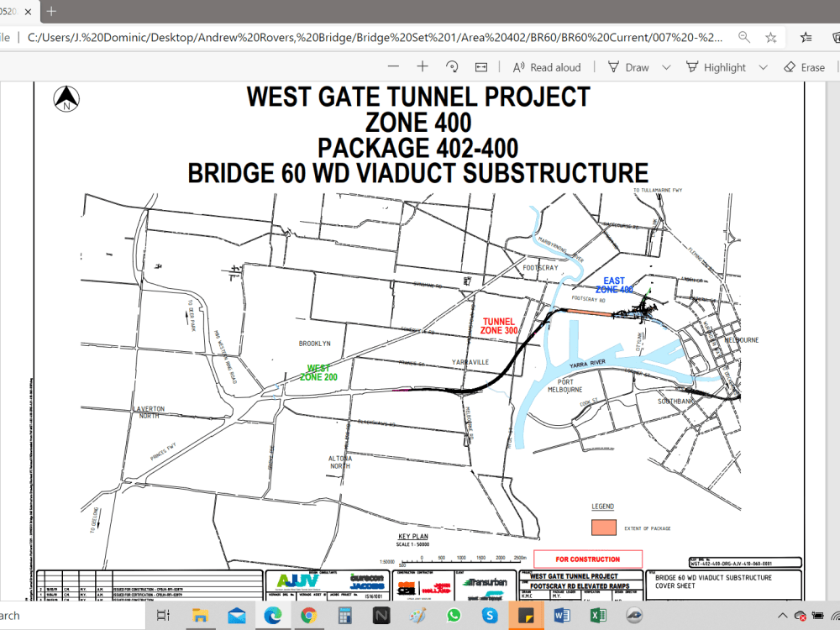Open Task View on the taskbar
Image resolution: width=840 pixels, height=630 pixels.
(163, 616)
